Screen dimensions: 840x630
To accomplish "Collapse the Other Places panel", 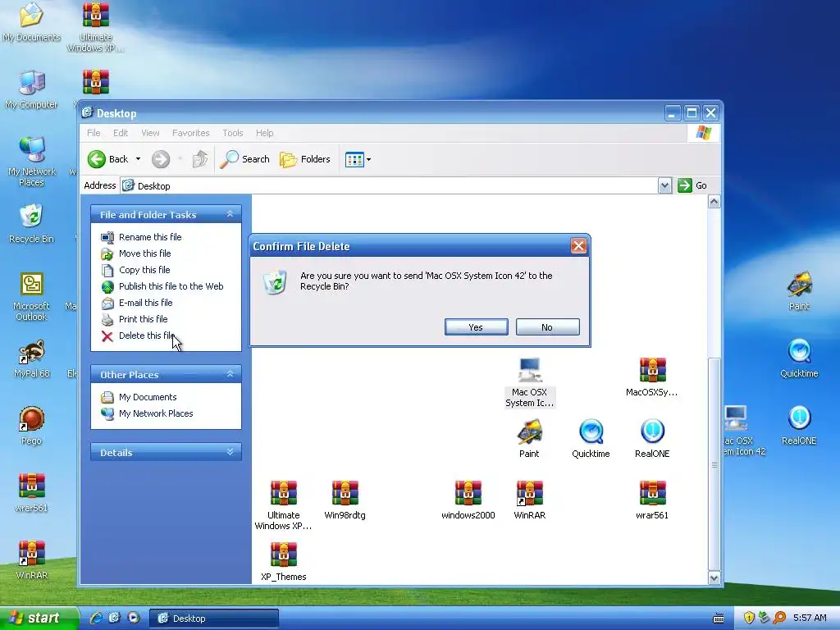I will [230, 374].
